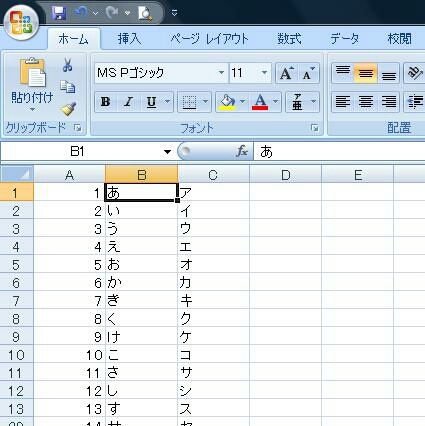Switch to the 挿入 tab

tap(129, 39)
